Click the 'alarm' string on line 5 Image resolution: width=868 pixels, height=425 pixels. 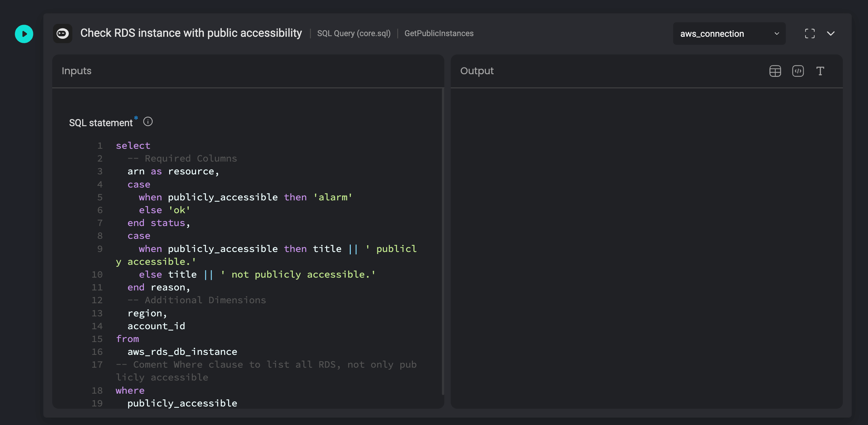pos(333,197)
